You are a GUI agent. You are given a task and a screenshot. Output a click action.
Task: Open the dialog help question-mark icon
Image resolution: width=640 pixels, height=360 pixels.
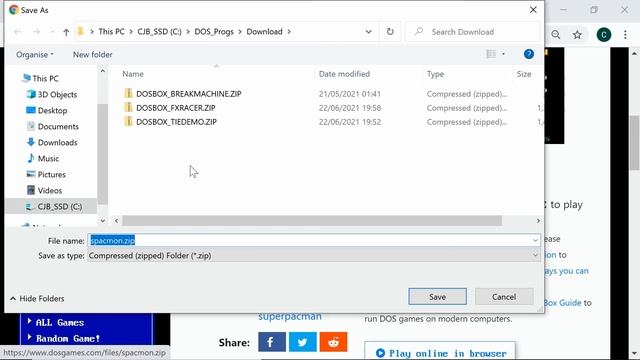(x=529, y=54)
